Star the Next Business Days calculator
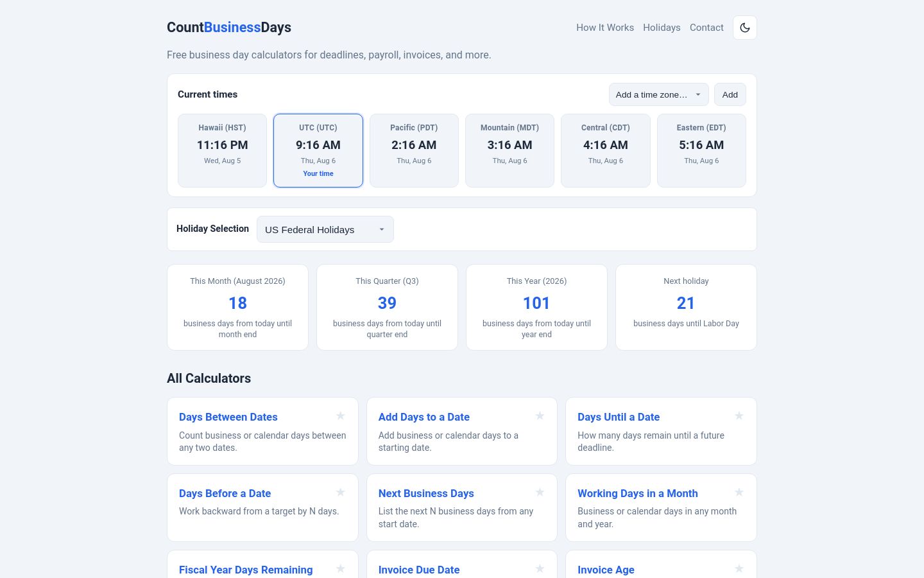Screen dimensions: 924x578 (540, 493)
